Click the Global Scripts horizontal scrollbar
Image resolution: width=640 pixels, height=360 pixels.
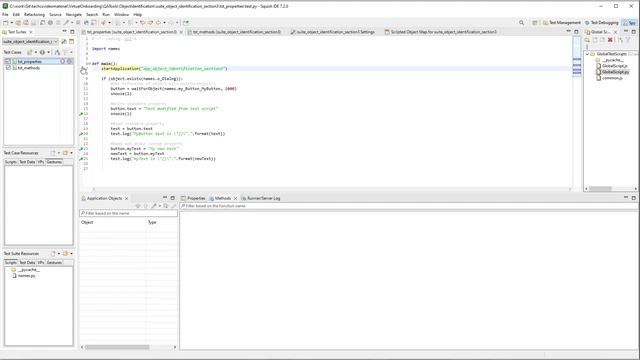click(600, 189)
